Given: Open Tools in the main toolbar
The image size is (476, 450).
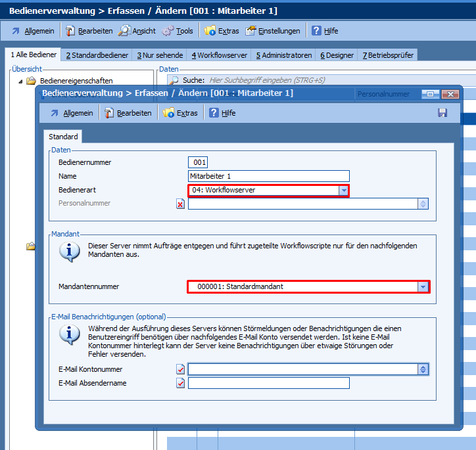Looking at the screenshot, I should click(x=178, y=31).
